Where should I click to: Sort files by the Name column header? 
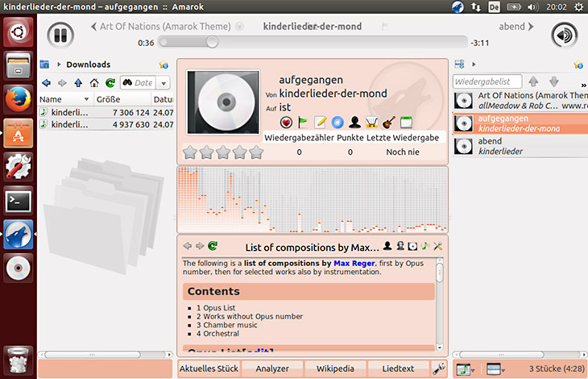point(65,99)
